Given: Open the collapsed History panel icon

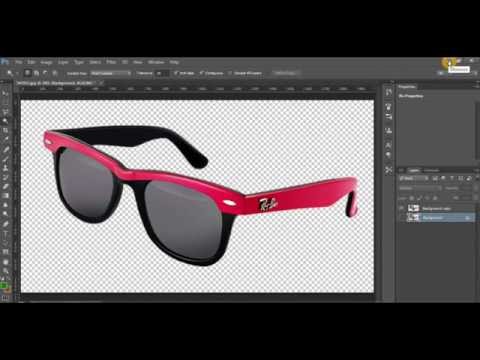Looking at the screenshot, I should tap(389, 92).
